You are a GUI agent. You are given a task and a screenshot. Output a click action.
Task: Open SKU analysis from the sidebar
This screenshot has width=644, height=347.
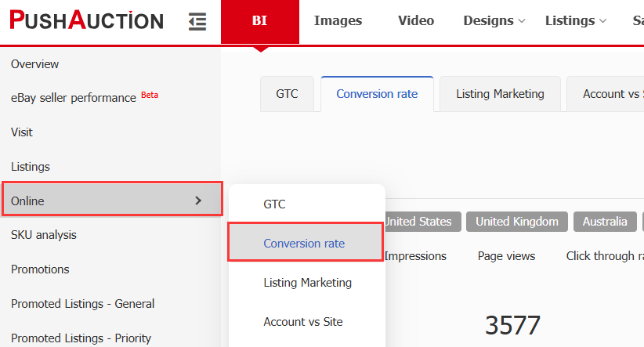(x=44, y=235)
